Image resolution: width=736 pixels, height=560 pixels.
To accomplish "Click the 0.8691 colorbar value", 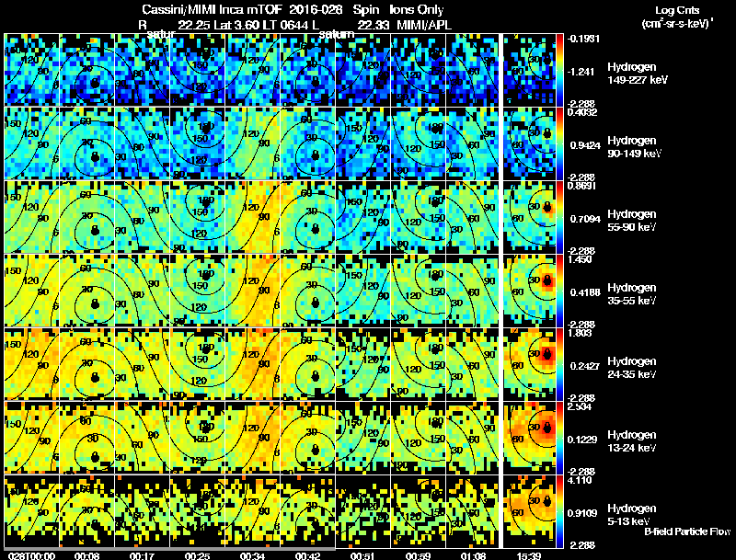I will (582, 186).
